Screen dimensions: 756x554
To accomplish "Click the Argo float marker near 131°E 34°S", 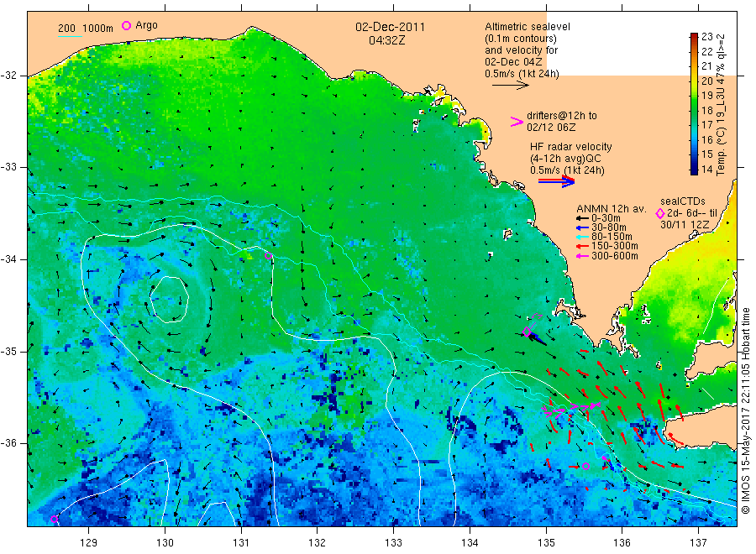I will [269, 256].
